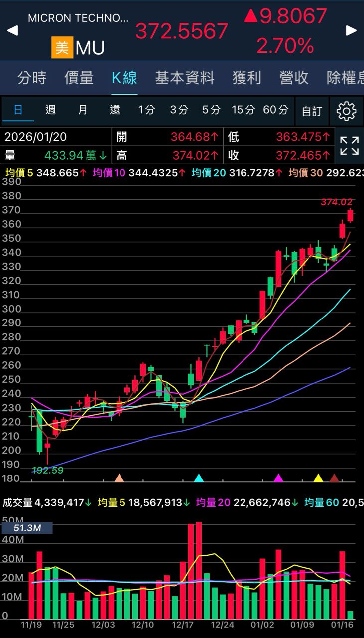Switch to the 分時 tab
Image resolution: width=364 pixels, height=638 pixels.
[32, 78]
